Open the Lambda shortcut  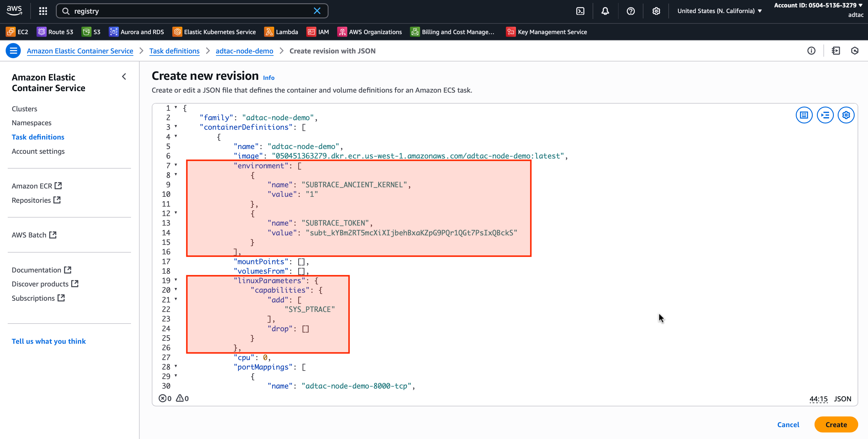point(281,32)
